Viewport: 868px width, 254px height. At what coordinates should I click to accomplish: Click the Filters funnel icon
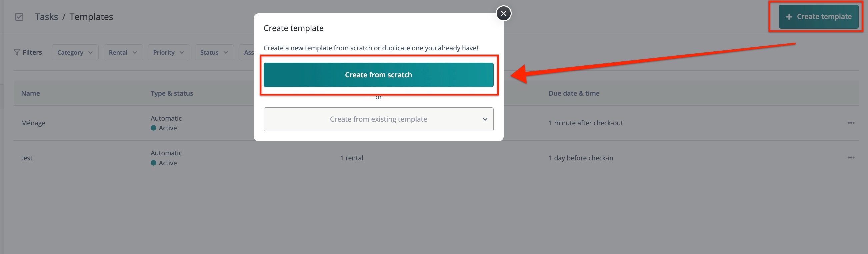[17, 52]
